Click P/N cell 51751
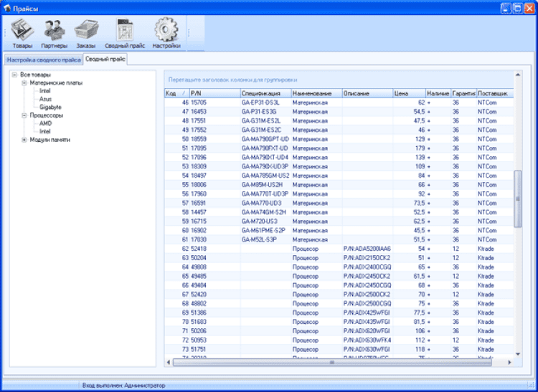538x392 pixels. (x=214, y=349)
